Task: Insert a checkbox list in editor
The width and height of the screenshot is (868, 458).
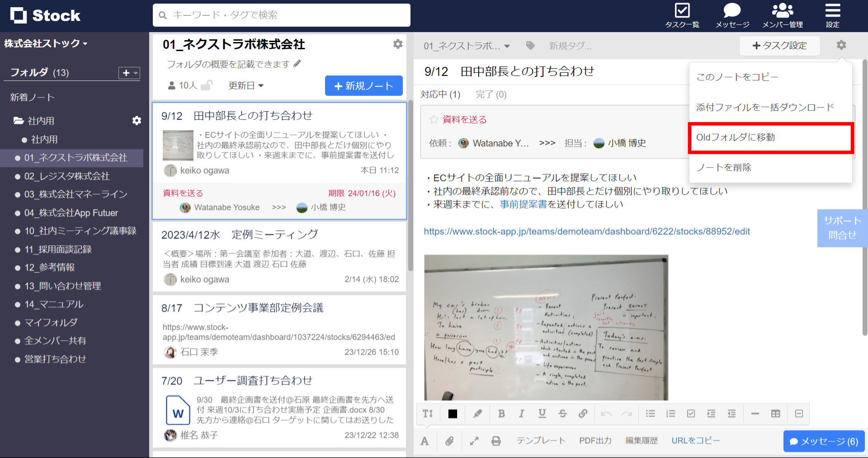Action: pyautogui.click(x=691, y=413)
